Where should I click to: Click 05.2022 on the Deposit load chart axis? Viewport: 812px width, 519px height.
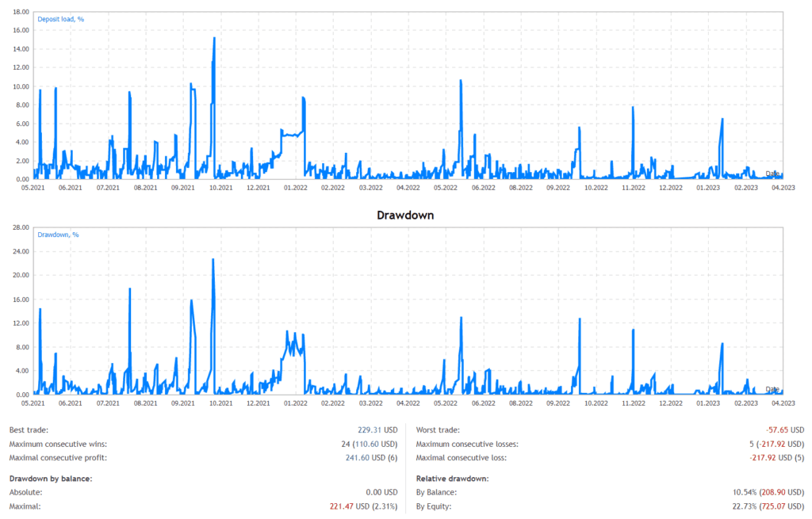coord(446,188)
